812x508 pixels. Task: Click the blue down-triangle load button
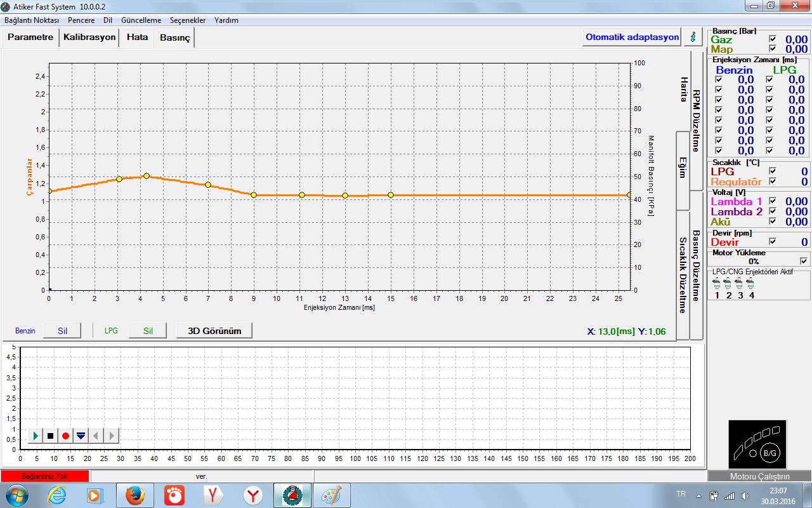point(81,436)
